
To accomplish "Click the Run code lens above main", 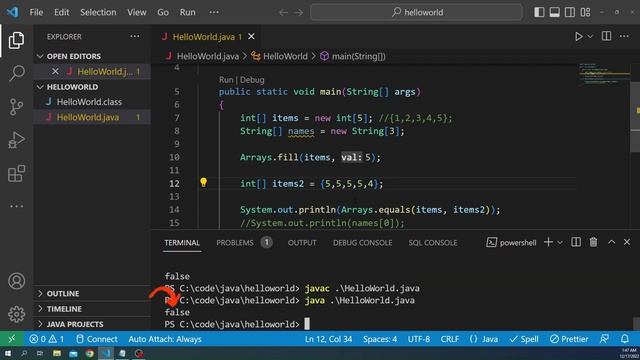I will (x=226, y=80).
